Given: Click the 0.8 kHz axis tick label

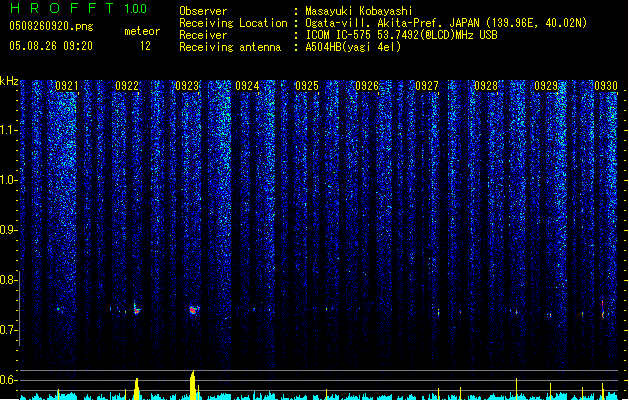Looking at the screenshot, I should coord(8,280).
